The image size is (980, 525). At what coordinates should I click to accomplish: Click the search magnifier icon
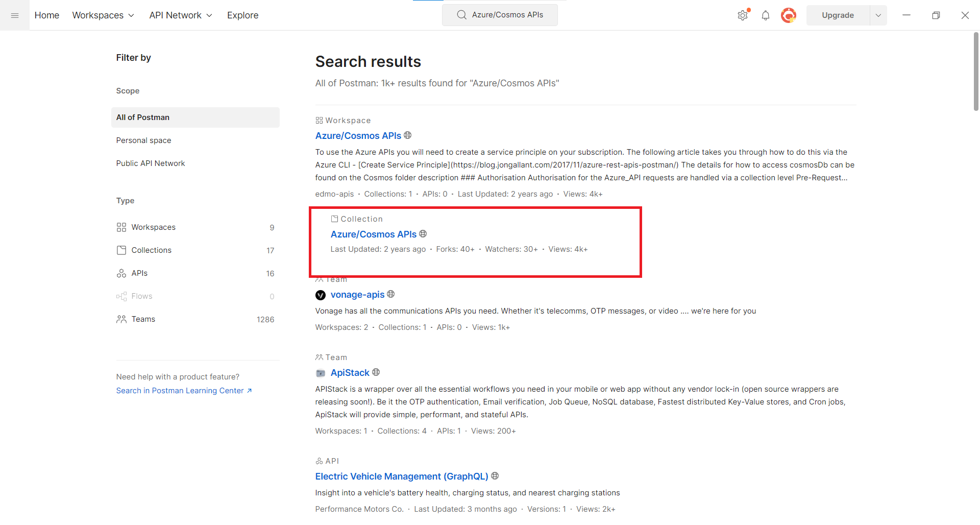pyautogui.click(x=461, y=15)
